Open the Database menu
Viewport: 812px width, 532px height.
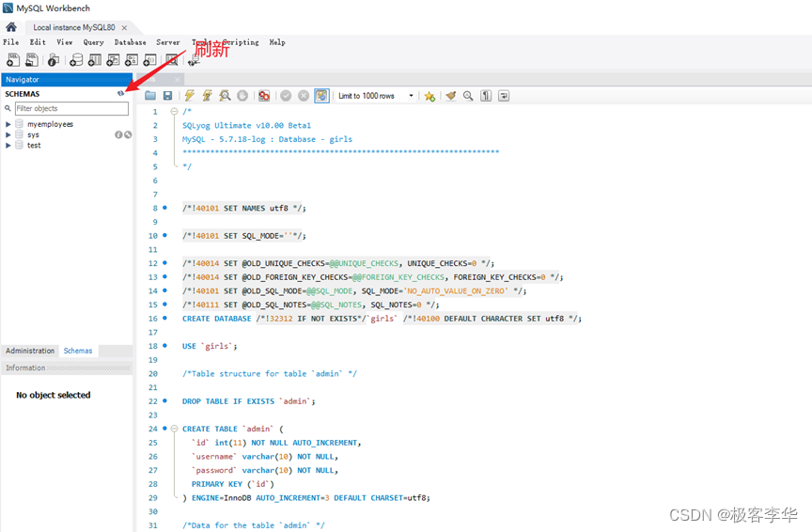click(x=130, y=42)
